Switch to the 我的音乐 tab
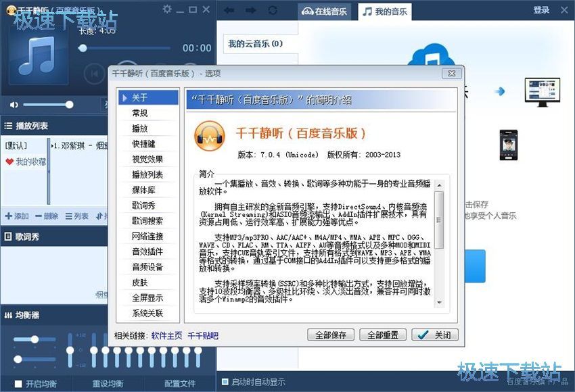This screenshot has width=575, height=392. [385, 11]
